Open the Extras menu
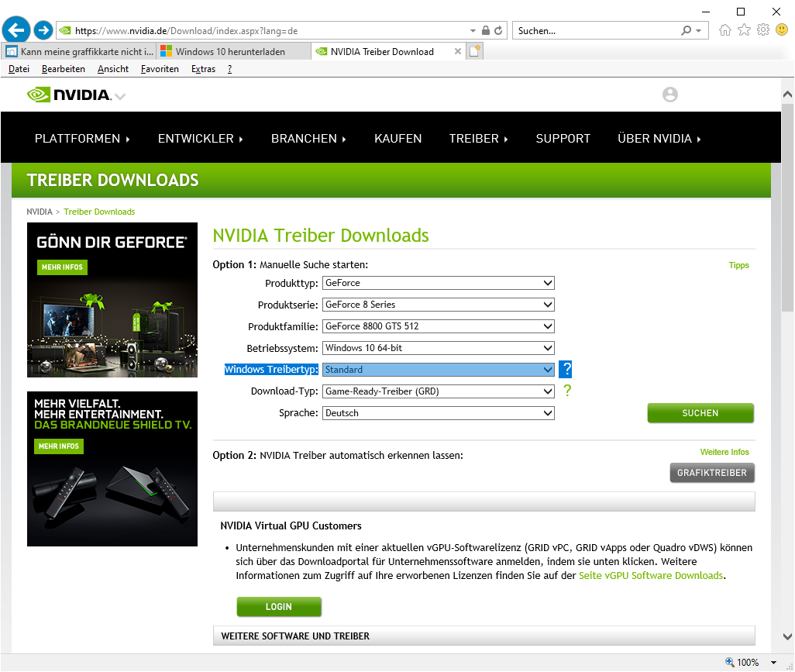795x672 pixels. 203,69
